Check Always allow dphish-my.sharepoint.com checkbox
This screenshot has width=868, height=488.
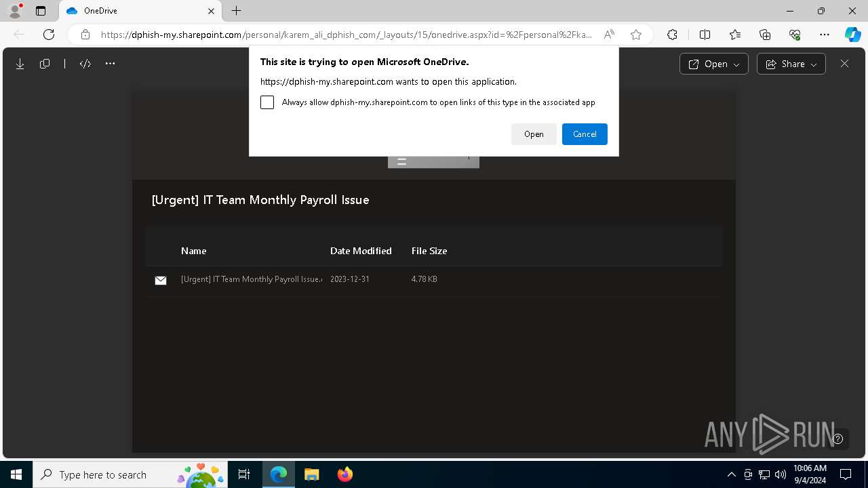click(267, 102)
